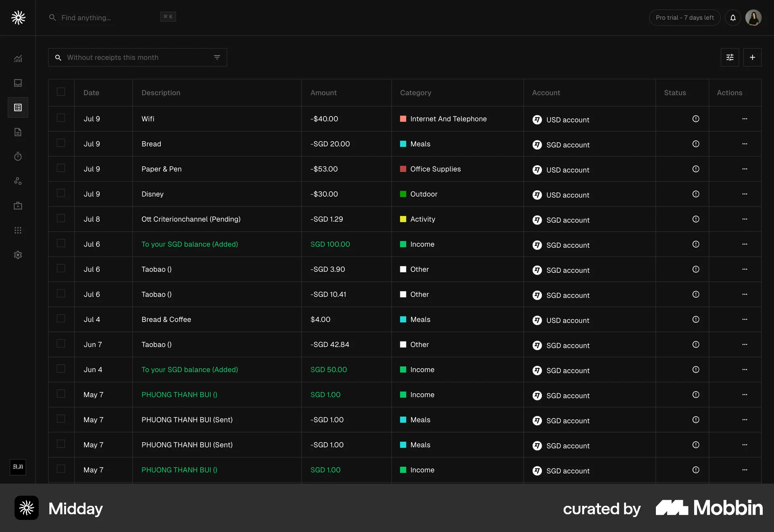Image resolution: width=774 pixels, height=532 pixels.
Task: Open the Midday logo at the top left
Action: pyautogui.click(x=18, y=18)
